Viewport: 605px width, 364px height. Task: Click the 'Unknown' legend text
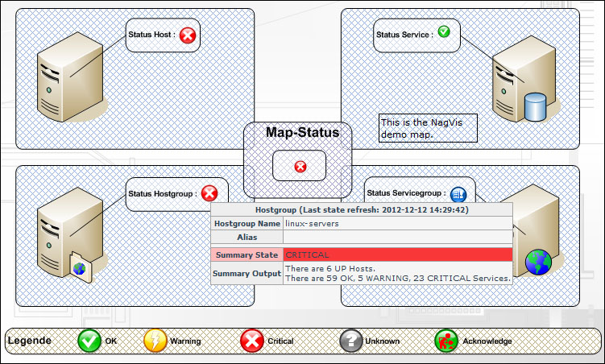[x=383, y=341]
